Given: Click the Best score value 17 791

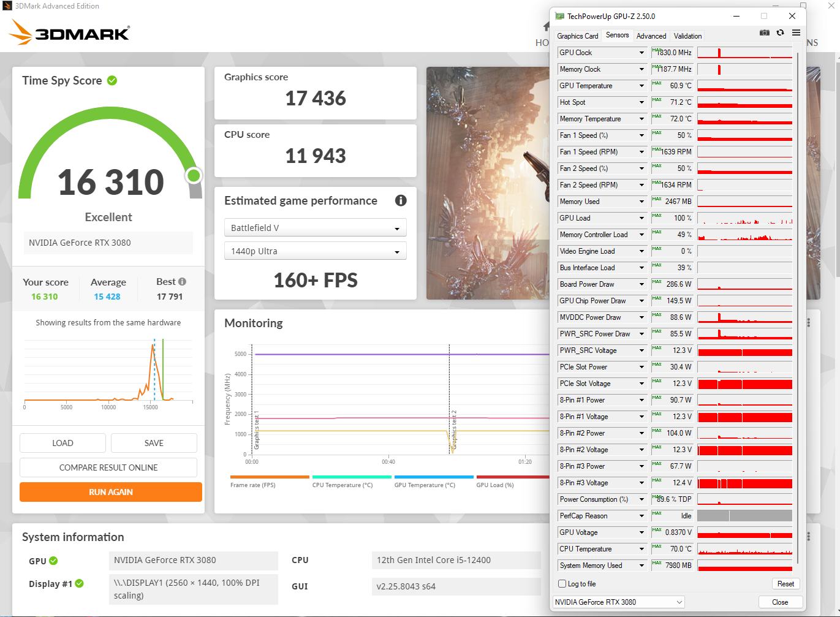Looking at the screenshot, I should pos(170,297).
